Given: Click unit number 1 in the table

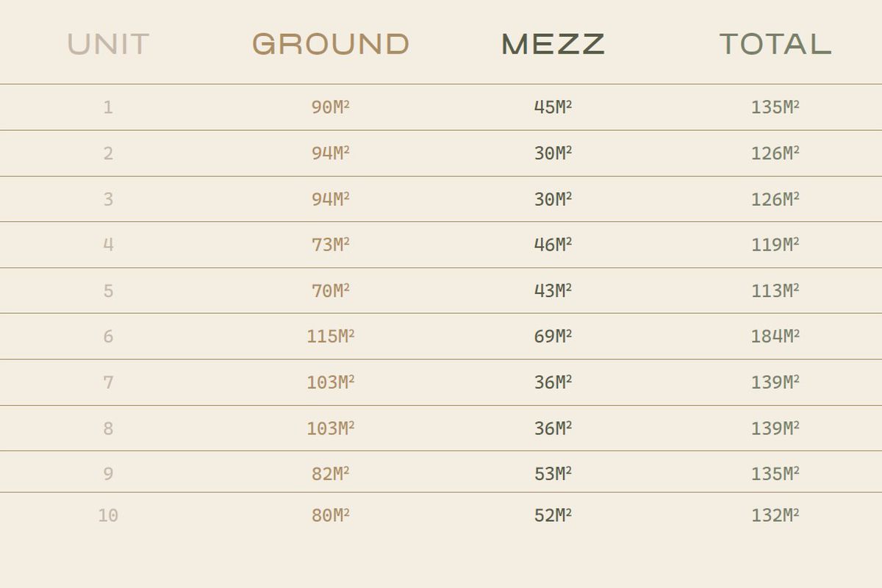Looking at the screenshot, I should pyautogui.click(x=108, y=107).
